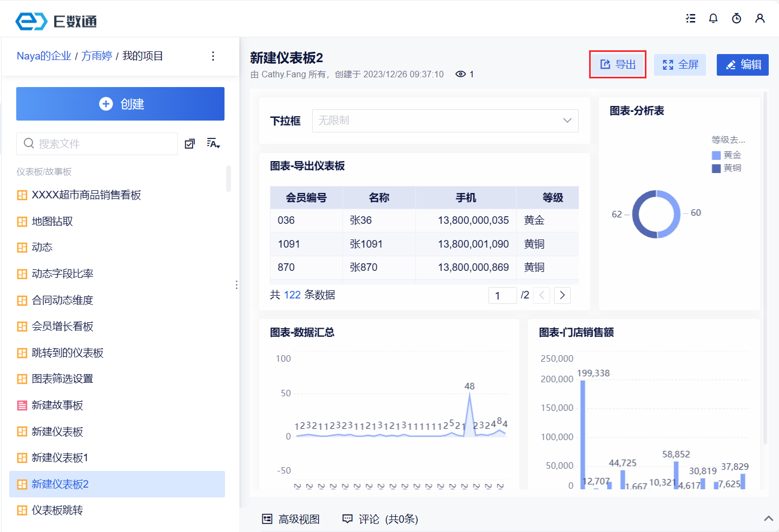779x532 pixels.
Task: Go to previous table page
Action: click(542, 295)
